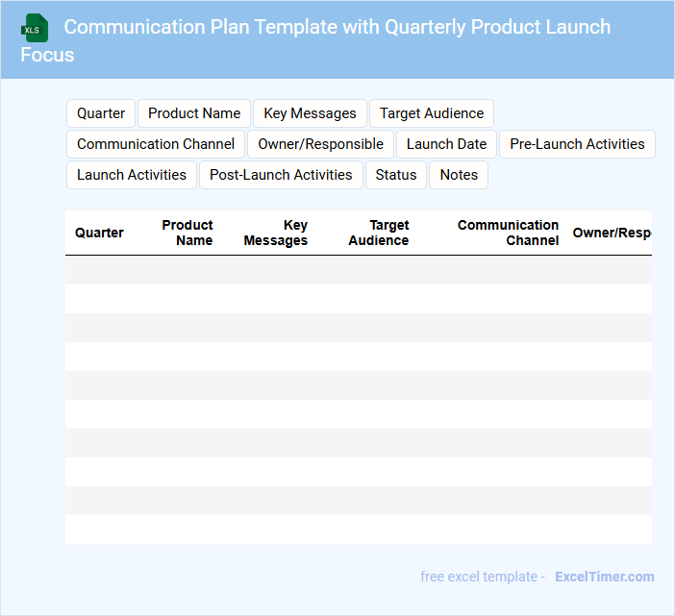Click the green XLS file icon
The width and height of the screenshot is (675, 616).
coord(35,28)
